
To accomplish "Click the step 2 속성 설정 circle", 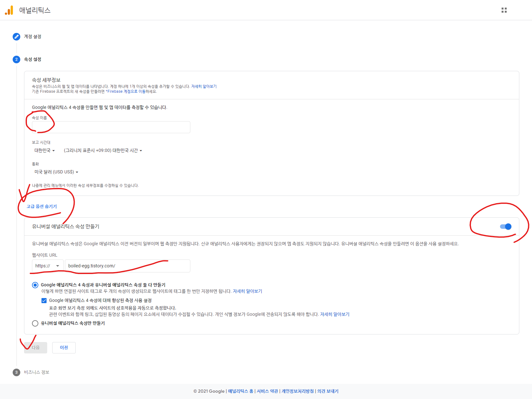I will (16, 59).
